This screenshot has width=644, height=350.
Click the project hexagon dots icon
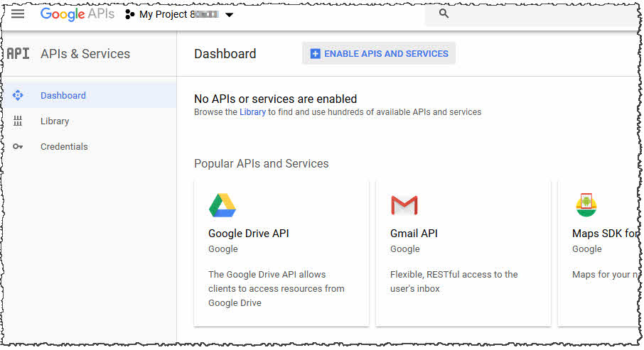click(x=130, y=14)
